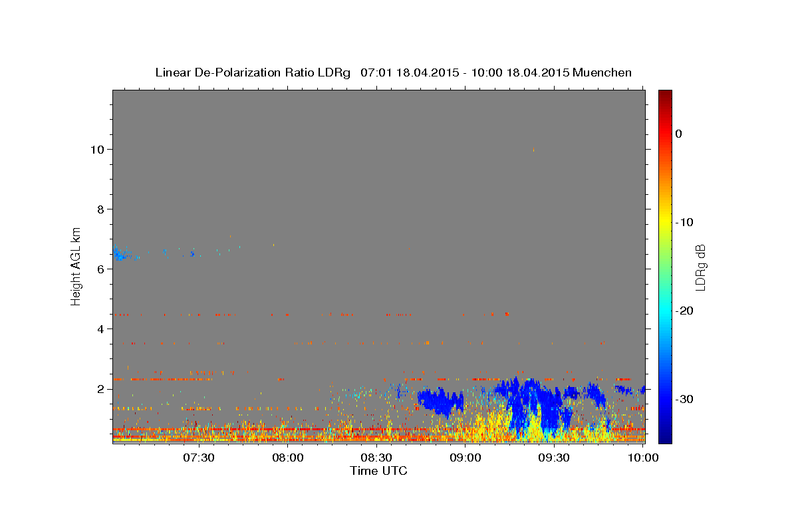This screenshot has height=532, width=798.
Task: Click the 09:00 time tick label
Action: (x=465, y=458)
